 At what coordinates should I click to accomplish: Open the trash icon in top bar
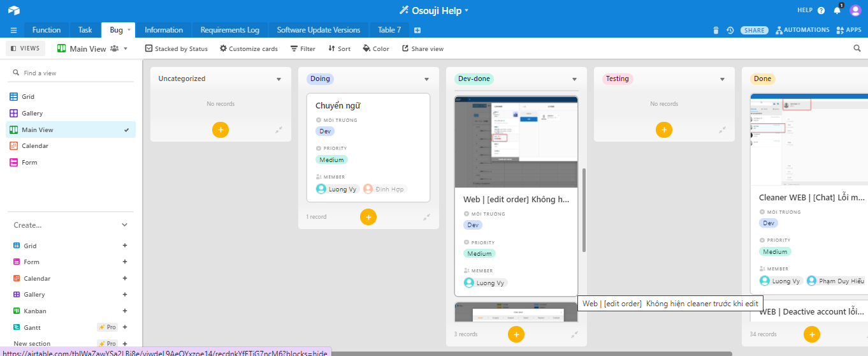716,30
